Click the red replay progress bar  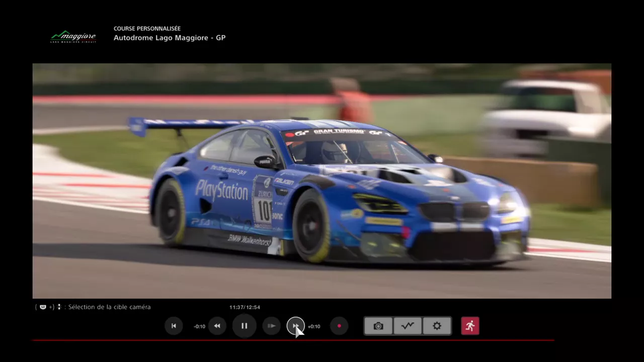(x=293, y=340)
